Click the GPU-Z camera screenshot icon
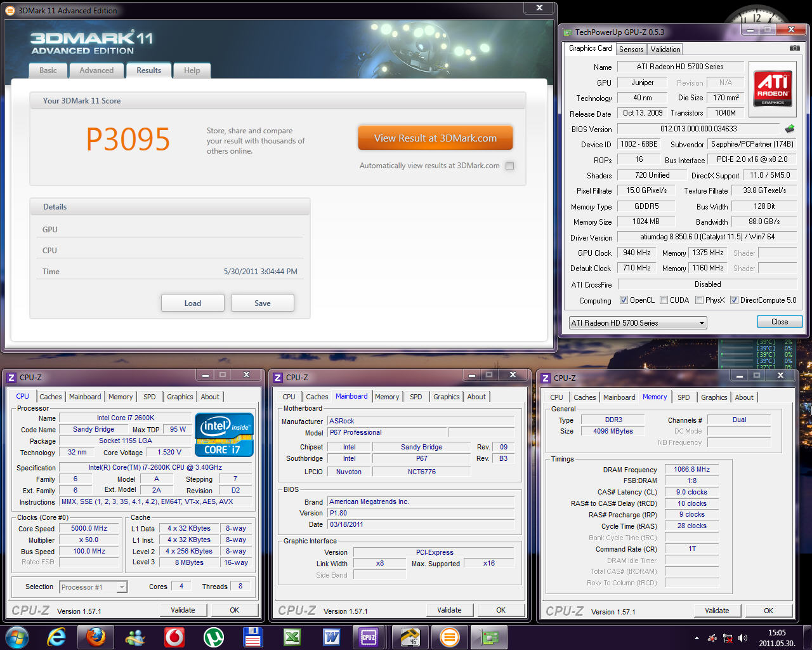The width and height of the screenshot is (812, 650). pos(794,48)
